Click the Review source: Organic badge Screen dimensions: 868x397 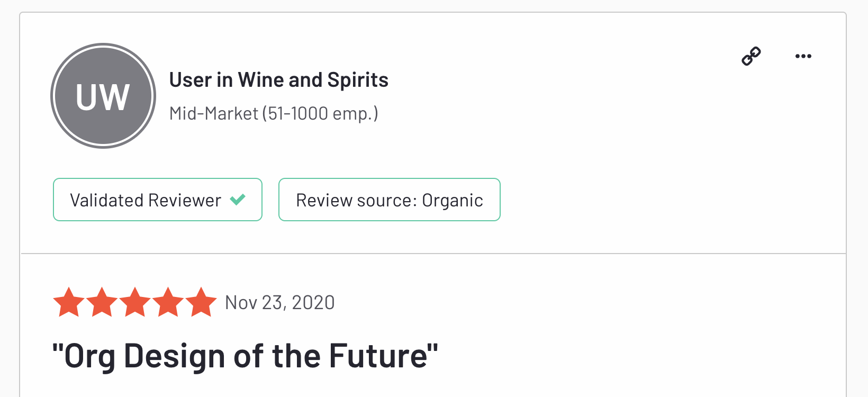click(x=389, y=200)
